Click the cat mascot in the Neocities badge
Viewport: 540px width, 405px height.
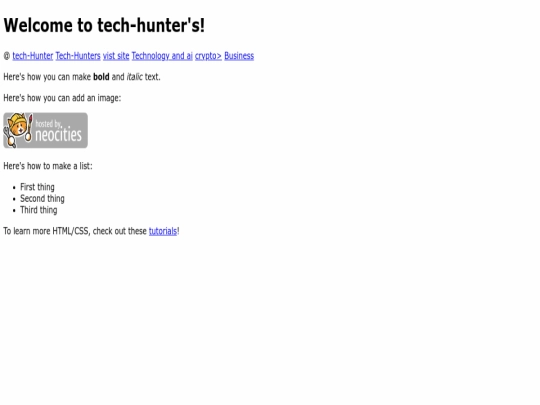18,130
